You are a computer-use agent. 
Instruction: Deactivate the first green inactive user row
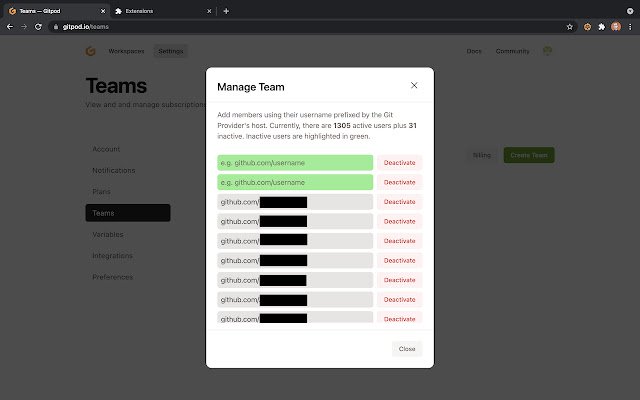(399, 162)
